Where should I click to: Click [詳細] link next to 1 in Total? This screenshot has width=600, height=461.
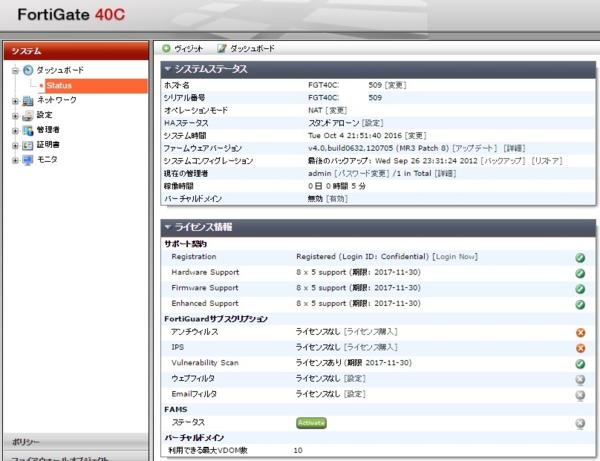tap(445, 173)
